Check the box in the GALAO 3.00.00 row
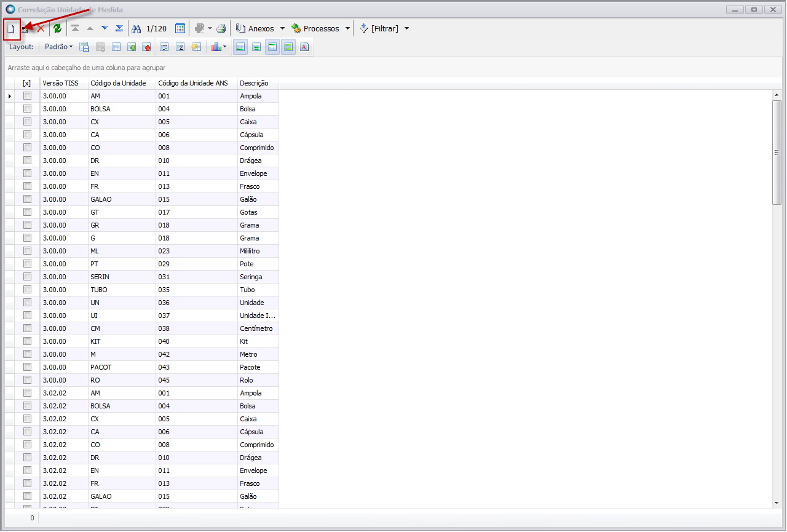 (27, 199)
